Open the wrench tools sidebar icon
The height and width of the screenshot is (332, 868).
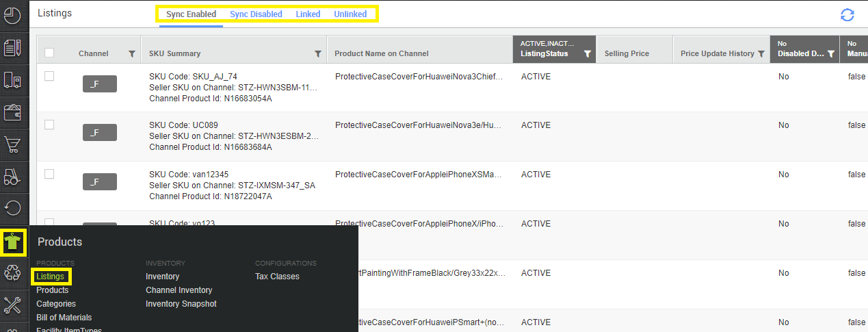click(x=13, y=305)
